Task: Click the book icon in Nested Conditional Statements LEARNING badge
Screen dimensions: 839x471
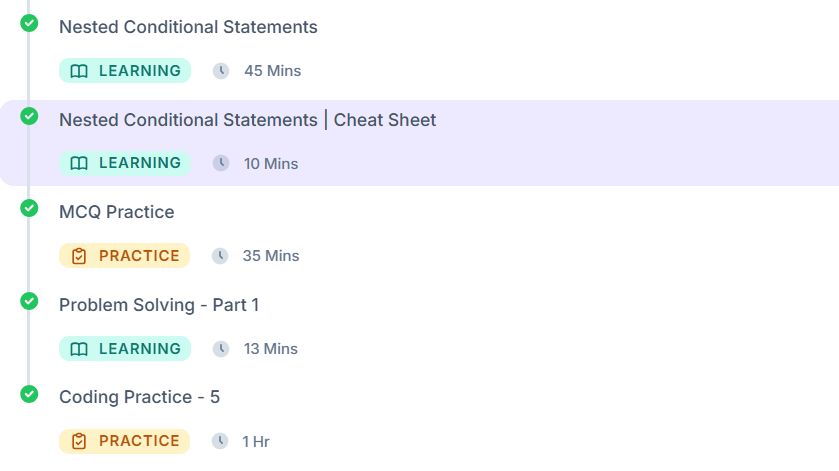Action: click(79, 71)
